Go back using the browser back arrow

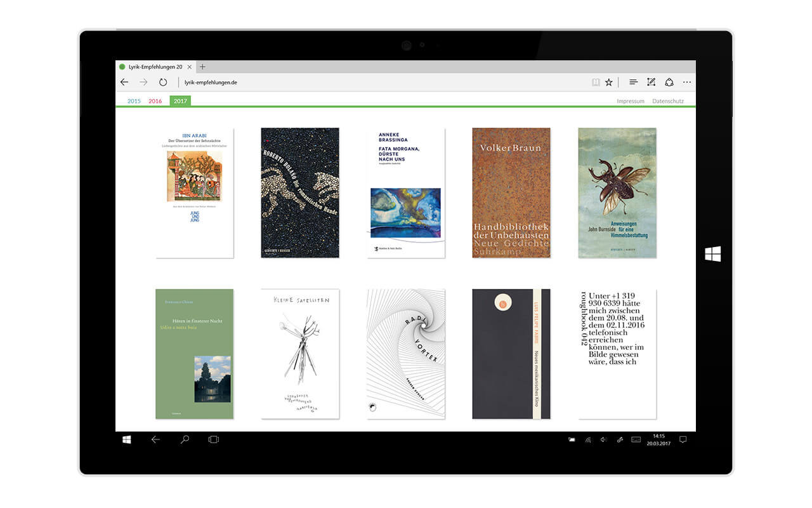[x=124, y=82]
